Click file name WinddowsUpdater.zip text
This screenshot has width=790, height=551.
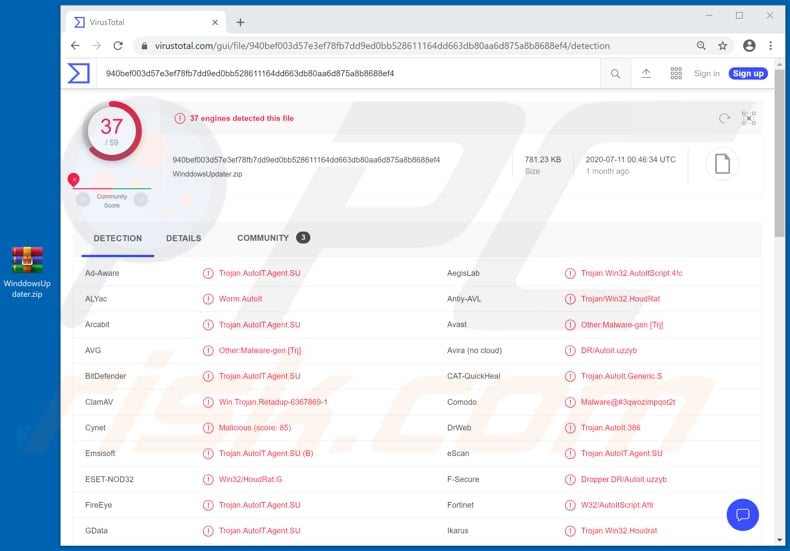click(207, 174)
